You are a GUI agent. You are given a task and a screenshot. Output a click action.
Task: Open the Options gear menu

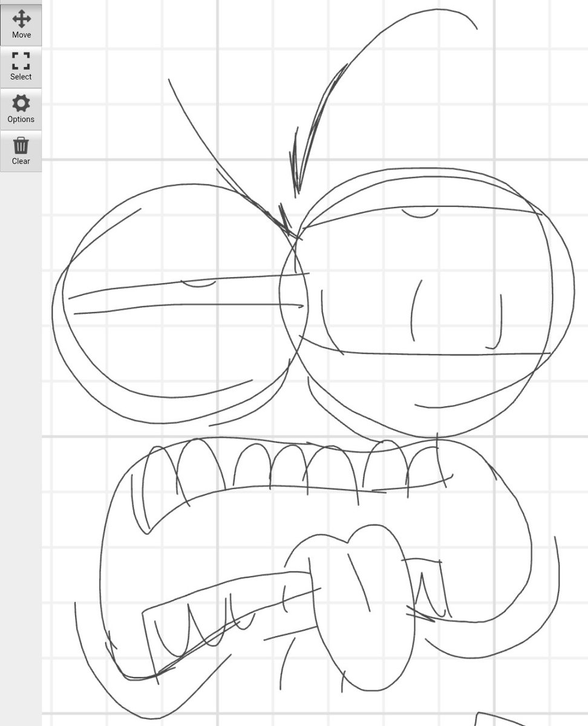[x=21, y=110]
